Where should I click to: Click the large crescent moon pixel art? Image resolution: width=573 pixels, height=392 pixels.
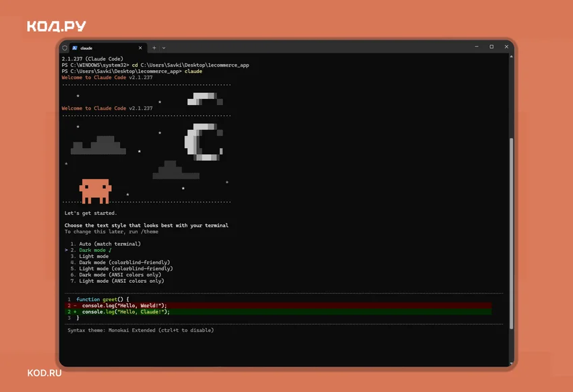204,142
